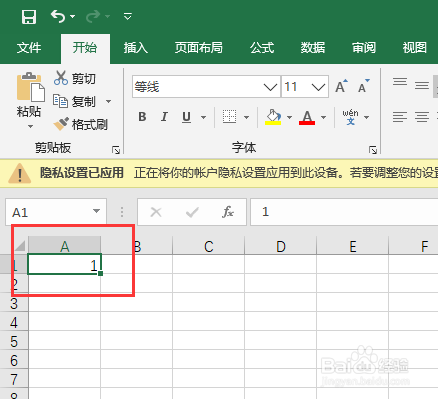438x399 pixels.
Task: Open the font color dropdown arrow
Action: coord(323,117)
